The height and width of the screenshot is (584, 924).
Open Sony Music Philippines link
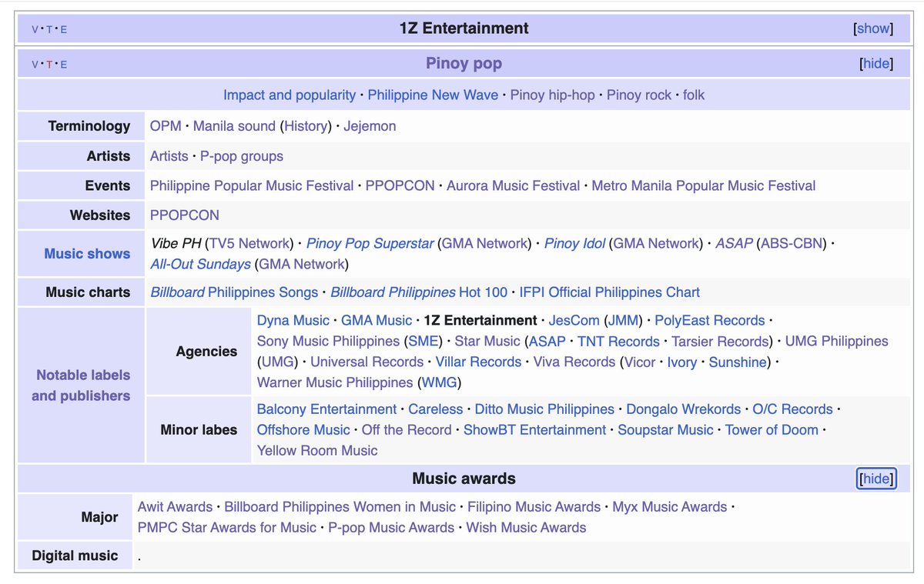[x=329, y=342]
